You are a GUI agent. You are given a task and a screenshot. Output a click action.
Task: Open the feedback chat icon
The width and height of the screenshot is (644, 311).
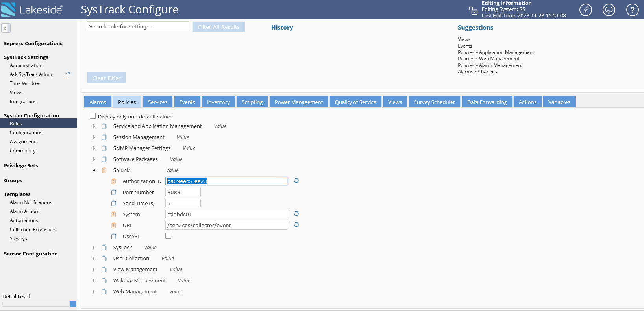(609, 10)
